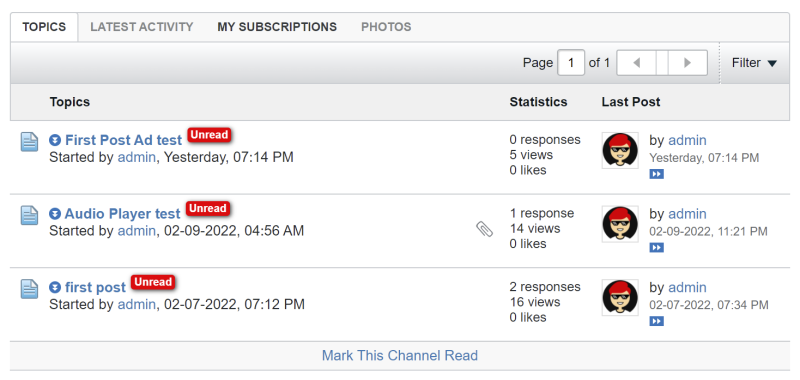Click the paperclip attachment icon
Screen dimensions: 800x380
[485, 230]
